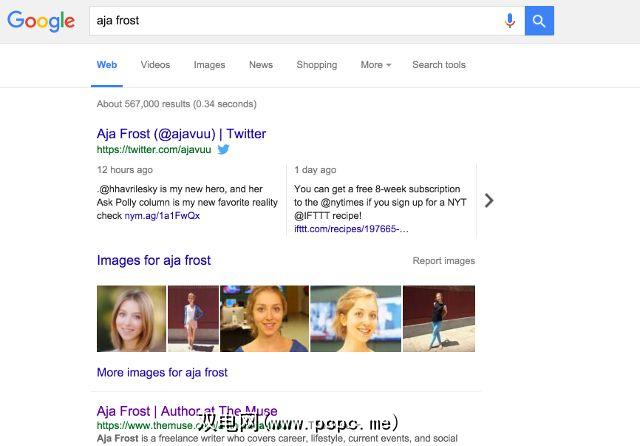Click the Twitter bird icon
The height and width of the screenshot is (446, 640).
point(224,150)
